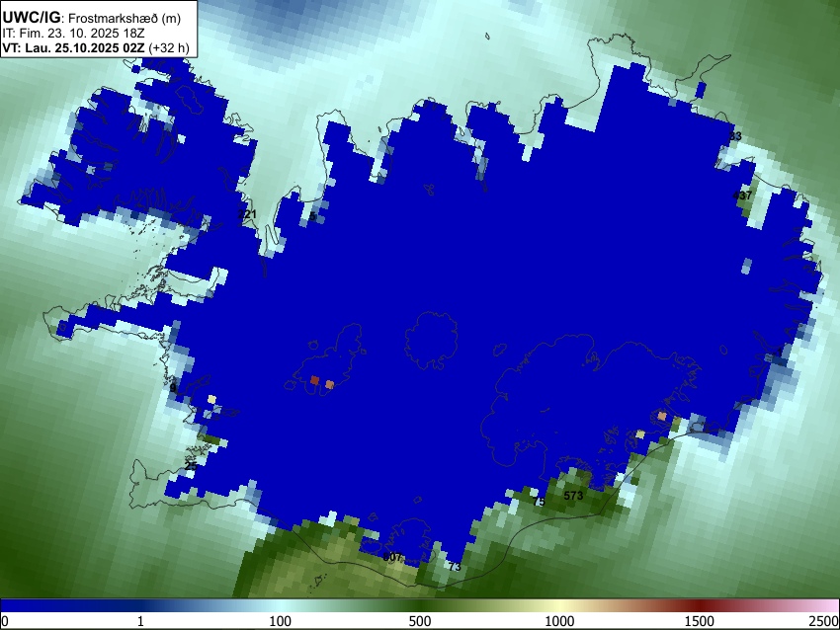This screenshot has height=630, width=840.
Task: Select the Frostmarkshæð (m) label
Action: [x=125, y=19]
